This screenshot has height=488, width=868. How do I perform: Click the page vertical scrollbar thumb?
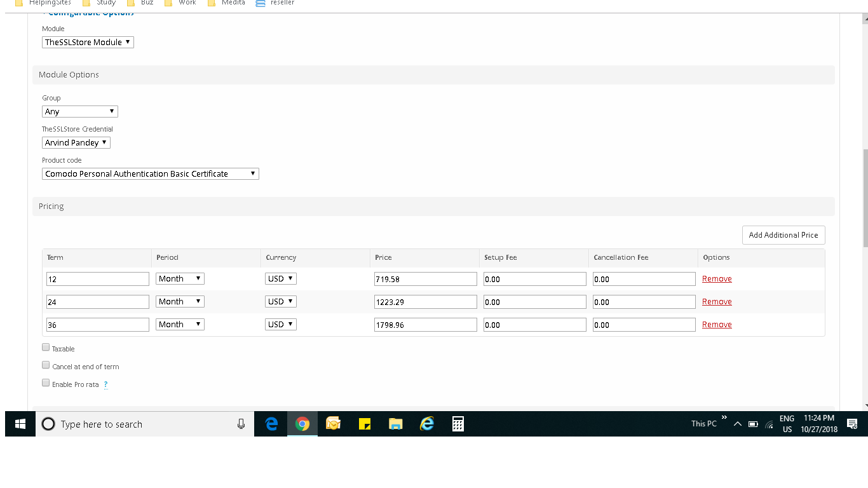point(865,199)
